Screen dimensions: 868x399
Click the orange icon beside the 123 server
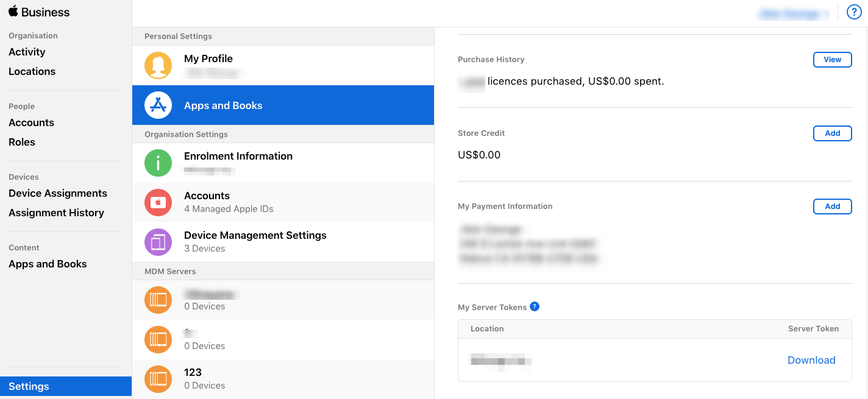tap(158, 379)
